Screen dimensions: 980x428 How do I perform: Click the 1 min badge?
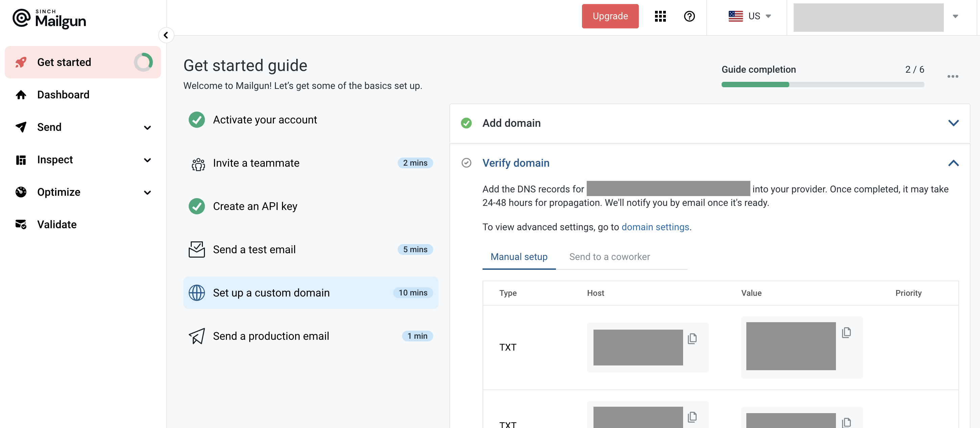click(417, 336)
